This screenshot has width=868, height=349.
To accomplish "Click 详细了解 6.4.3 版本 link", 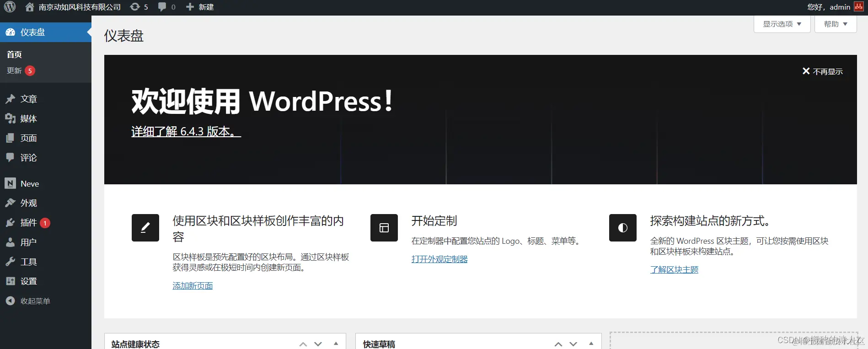I will (x=186, y=131).
